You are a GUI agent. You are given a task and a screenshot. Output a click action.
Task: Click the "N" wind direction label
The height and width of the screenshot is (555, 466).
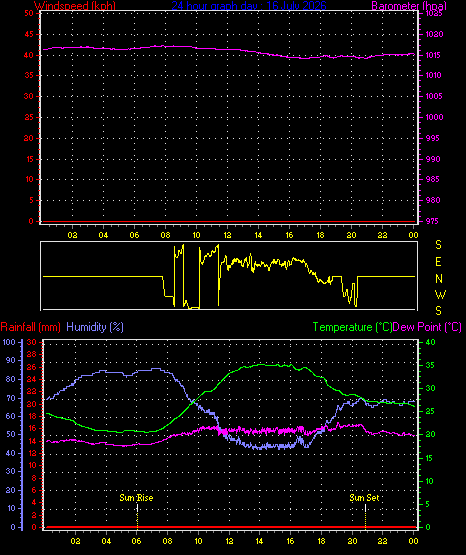click(439, 279)
